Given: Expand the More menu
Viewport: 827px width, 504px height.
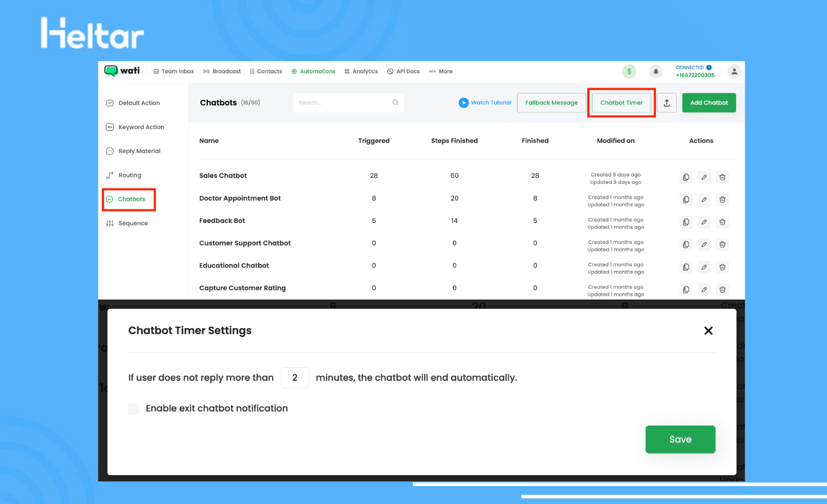Looking at the screenshot, I should [x=441, y=71].
